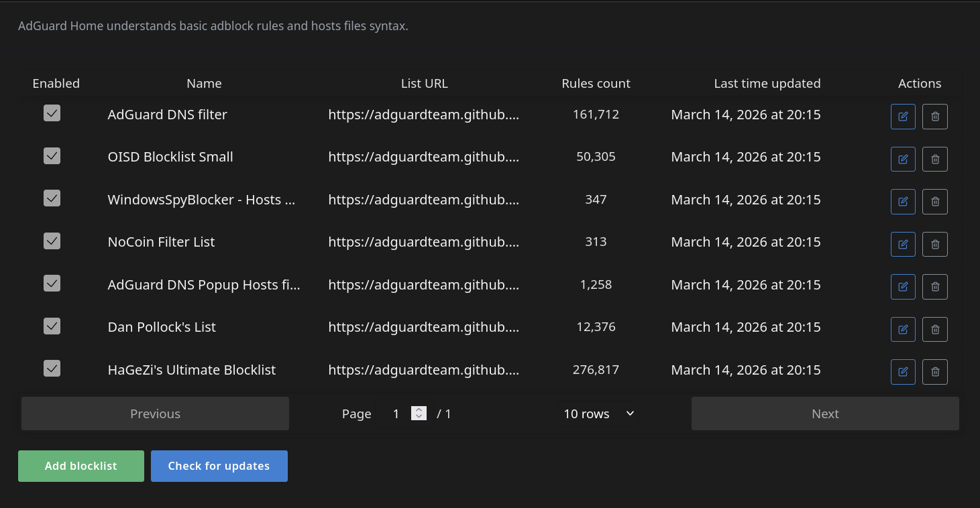Delete the OISD Blocklist Small entry
This screenshot has height=508, width=980.
click(x=935, y=160)
